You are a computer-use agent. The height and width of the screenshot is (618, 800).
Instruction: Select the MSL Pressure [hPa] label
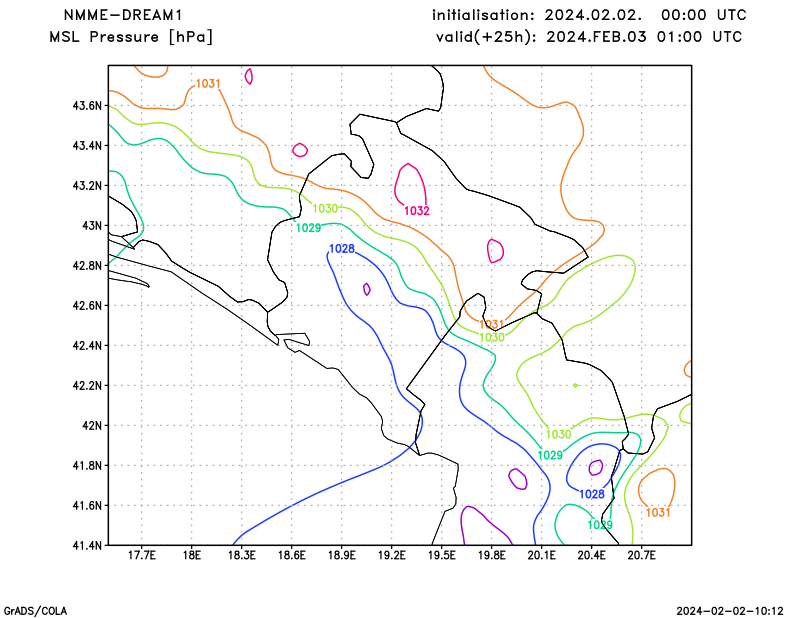pyautogui.click(x=131, y=37)
